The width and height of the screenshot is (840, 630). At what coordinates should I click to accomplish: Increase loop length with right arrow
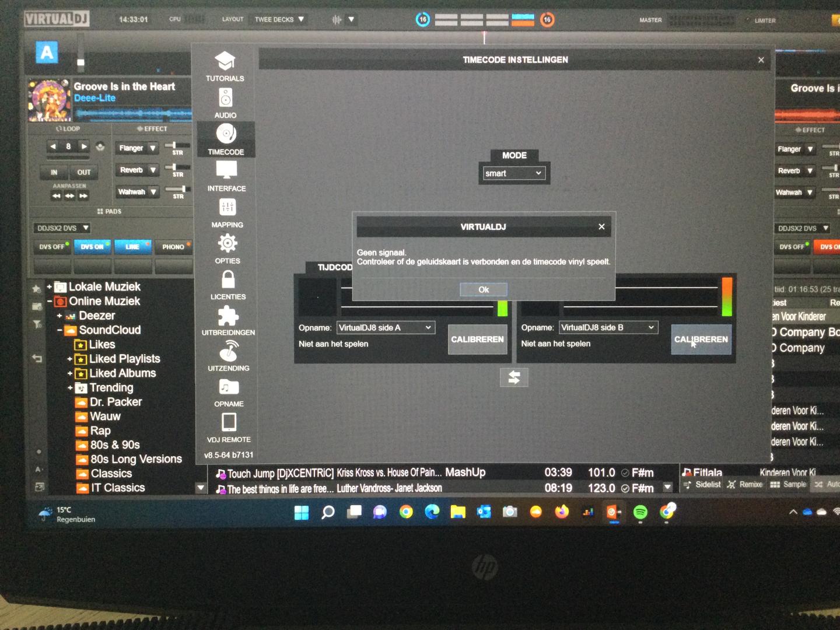[x=84, y=146]
